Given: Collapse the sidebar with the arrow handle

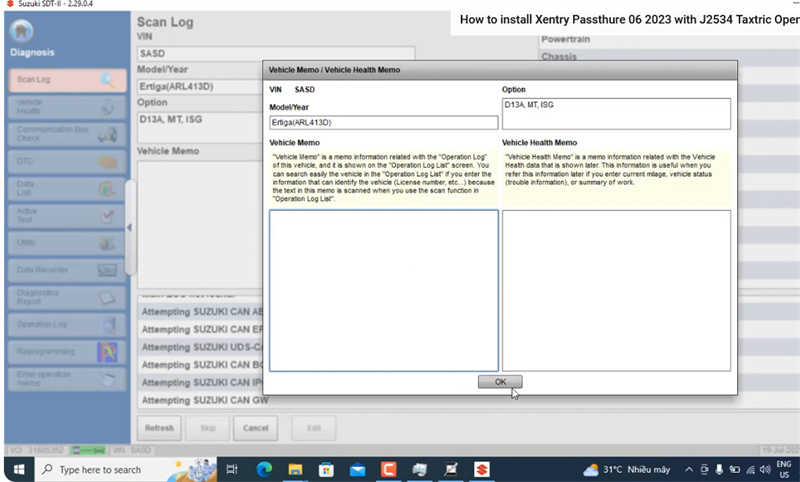Looking at the screenshot, I should tap(130, 227).
